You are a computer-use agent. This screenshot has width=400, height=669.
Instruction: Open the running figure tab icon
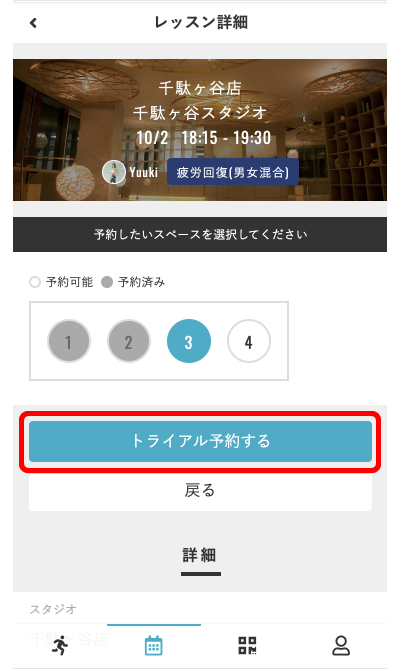point(60,645)
